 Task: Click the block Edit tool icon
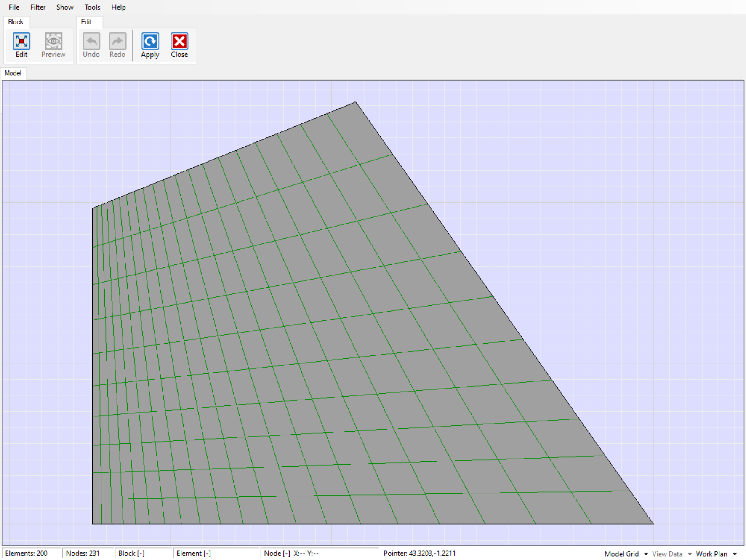21,42
